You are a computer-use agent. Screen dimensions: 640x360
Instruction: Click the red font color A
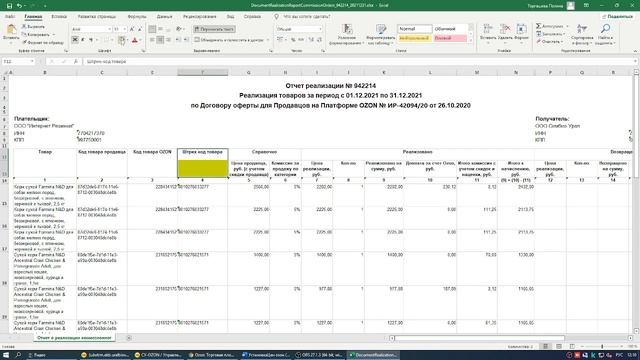click(135, 40)
